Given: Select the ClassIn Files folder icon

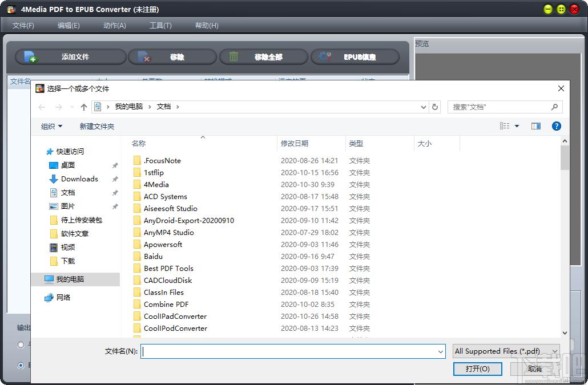Looking at the screenshot, I should click(x=137, y=293).
